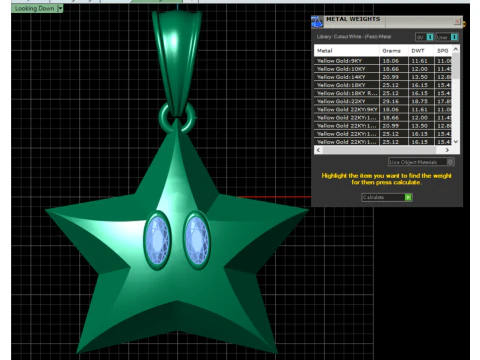Viewport: 480px width, 360px height.
Task: Select the Yellow Gold:18KY row
Action: (x=383, y=85)
